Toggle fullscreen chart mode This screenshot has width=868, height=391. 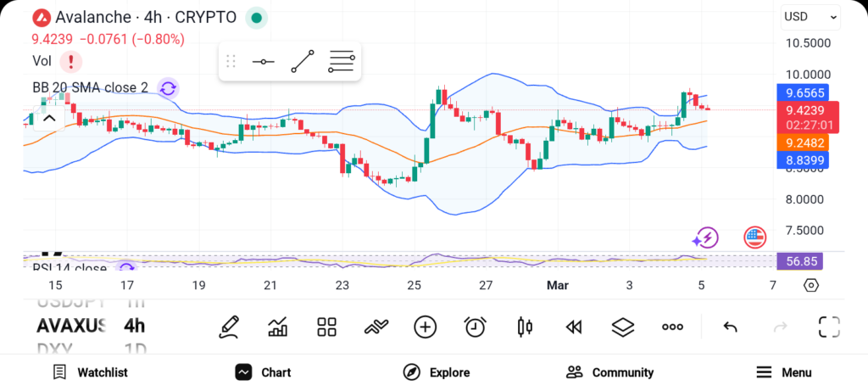[828, 327]
